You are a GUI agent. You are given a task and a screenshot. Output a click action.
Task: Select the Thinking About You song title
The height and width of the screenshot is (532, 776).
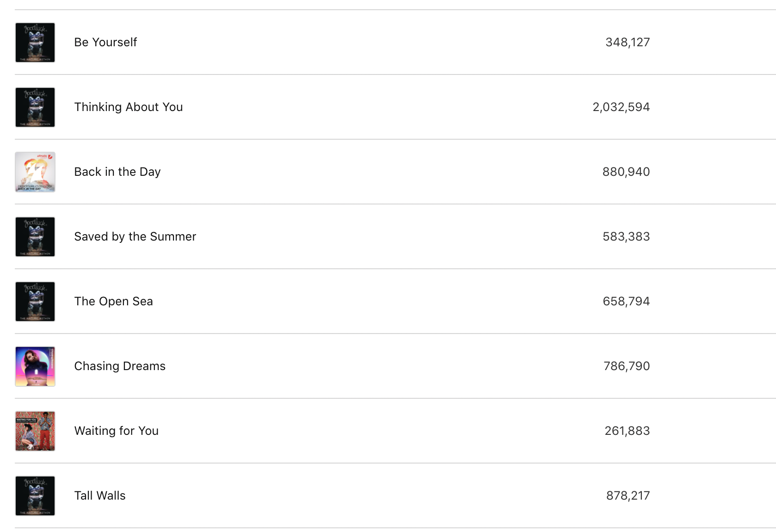129,107
